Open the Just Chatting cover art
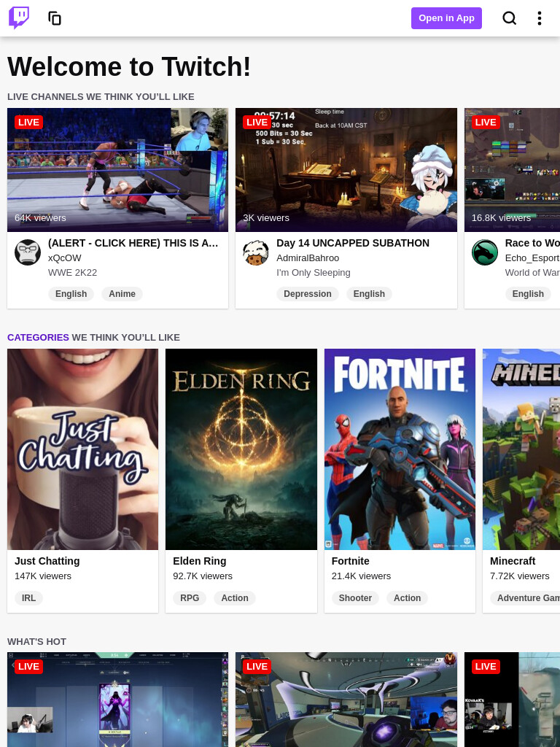This screenshot has height=747, width=560. point(83,449)
